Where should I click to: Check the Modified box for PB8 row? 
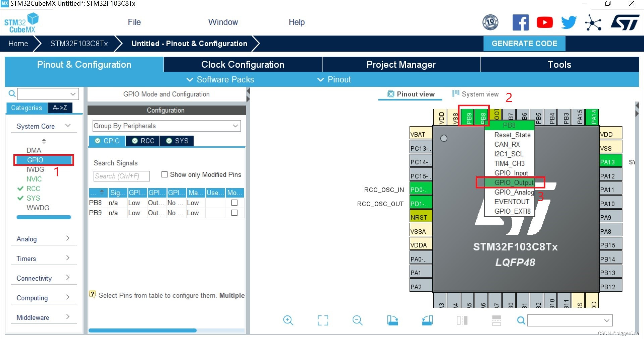coord(234,203)
